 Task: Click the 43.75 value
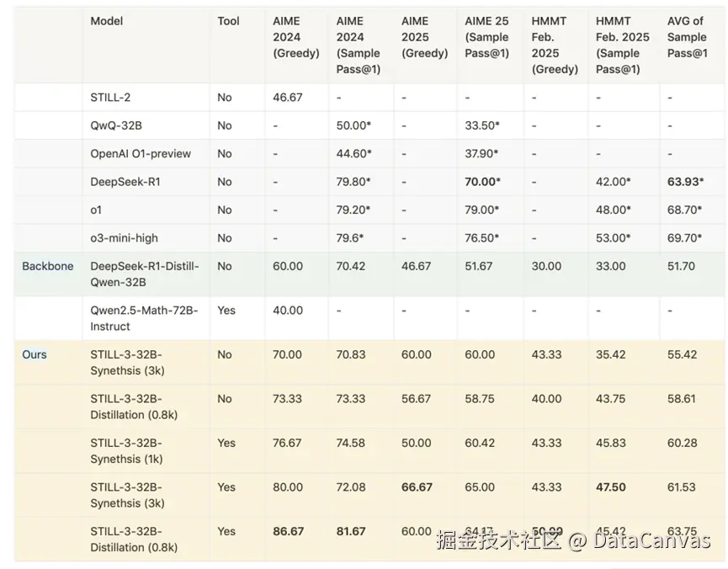[610, 398]
